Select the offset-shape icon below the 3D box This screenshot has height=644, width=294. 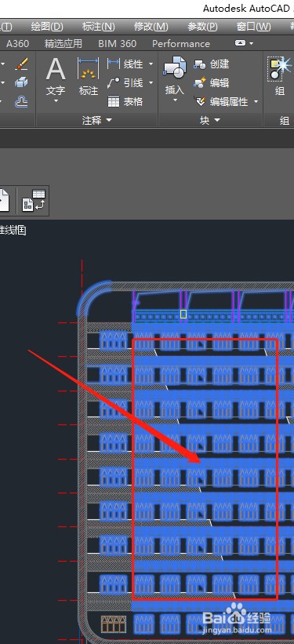coord(21,101)
